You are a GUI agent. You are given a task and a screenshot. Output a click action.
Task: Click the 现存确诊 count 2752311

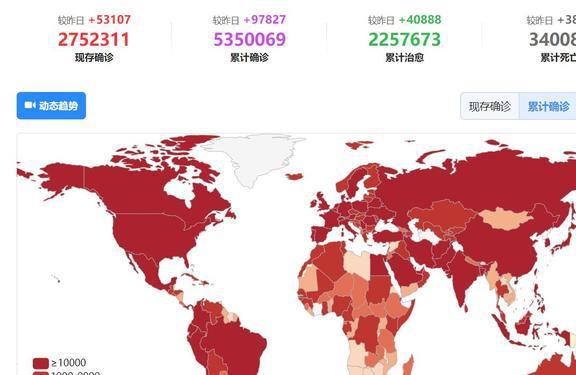point(94,40)
